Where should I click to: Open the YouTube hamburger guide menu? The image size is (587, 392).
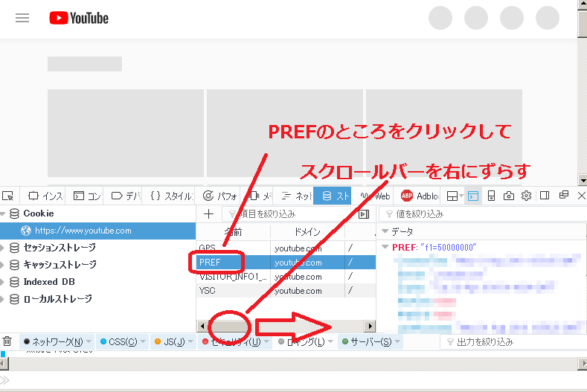22,18
